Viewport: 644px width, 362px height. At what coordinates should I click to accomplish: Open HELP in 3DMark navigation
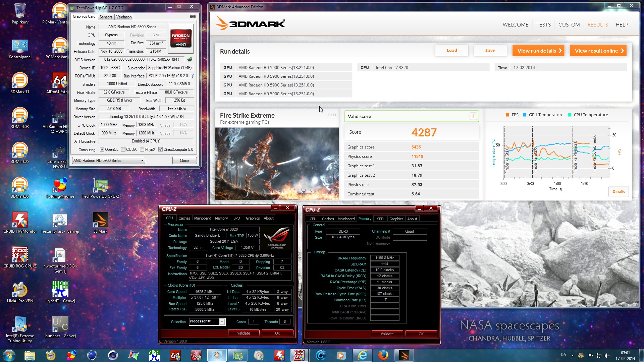coord(622,25)
